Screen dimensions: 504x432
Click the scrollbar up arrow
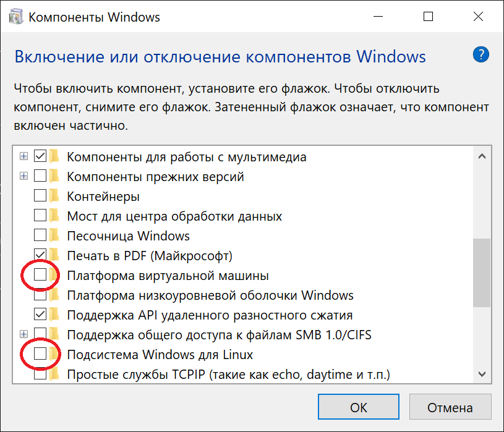pyautogui.click(x=482, y=157)
